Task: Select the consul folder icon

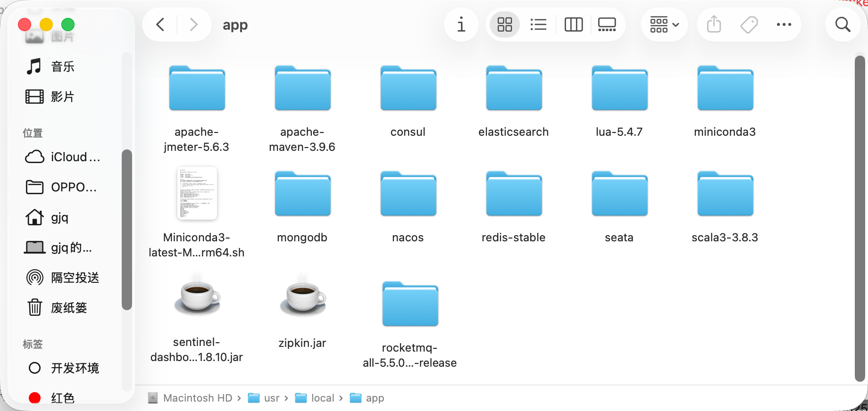Action: click(409, 88)
